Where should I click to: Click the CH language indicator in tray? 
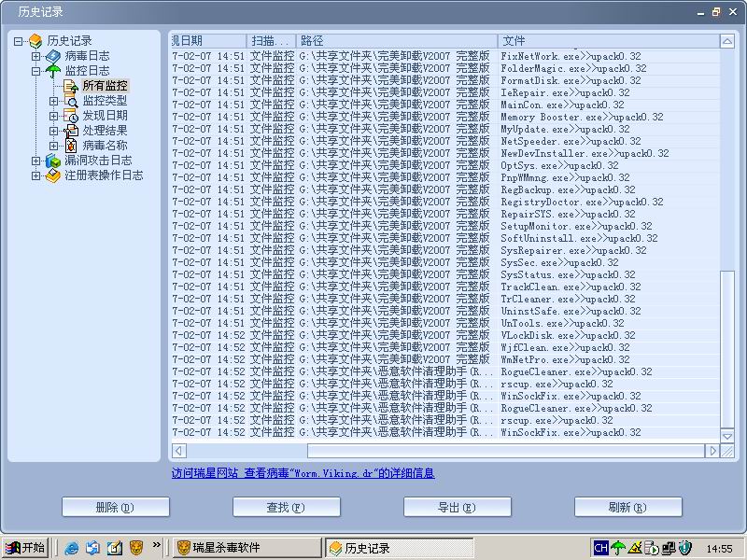click(x=600, y=548)
